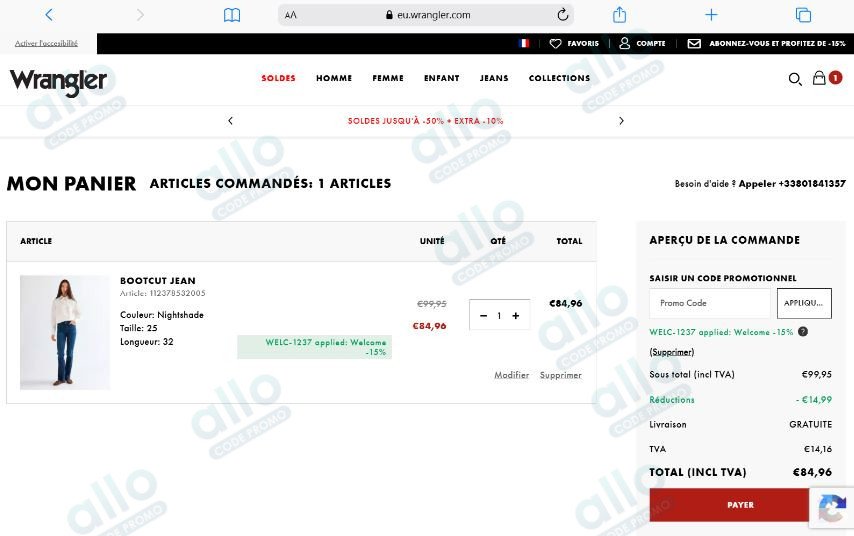Viewport: 854px width, 536px height.
Task: Open promo info question-mark icon
Action: click(803, 331)
